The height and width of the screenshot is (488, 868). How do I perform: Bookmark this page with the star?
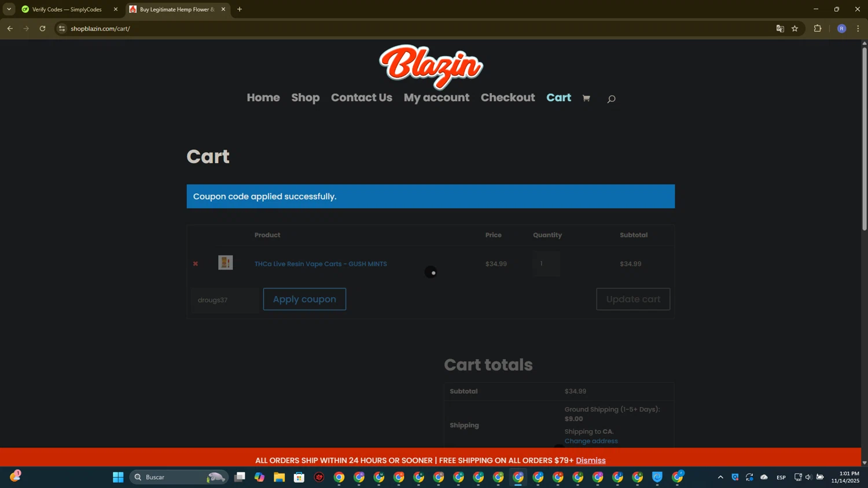point(795,28)
